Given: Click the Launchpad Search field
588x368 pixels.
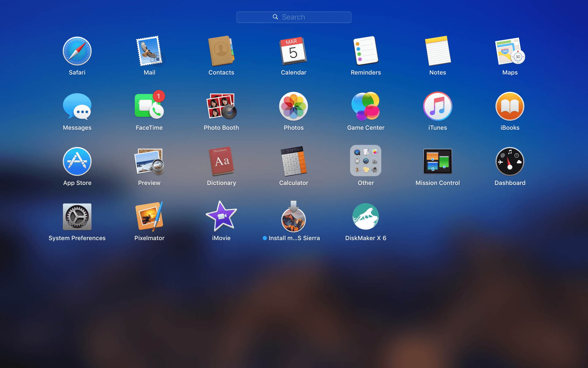Looking at the screenshot, I should click(294, 17).
